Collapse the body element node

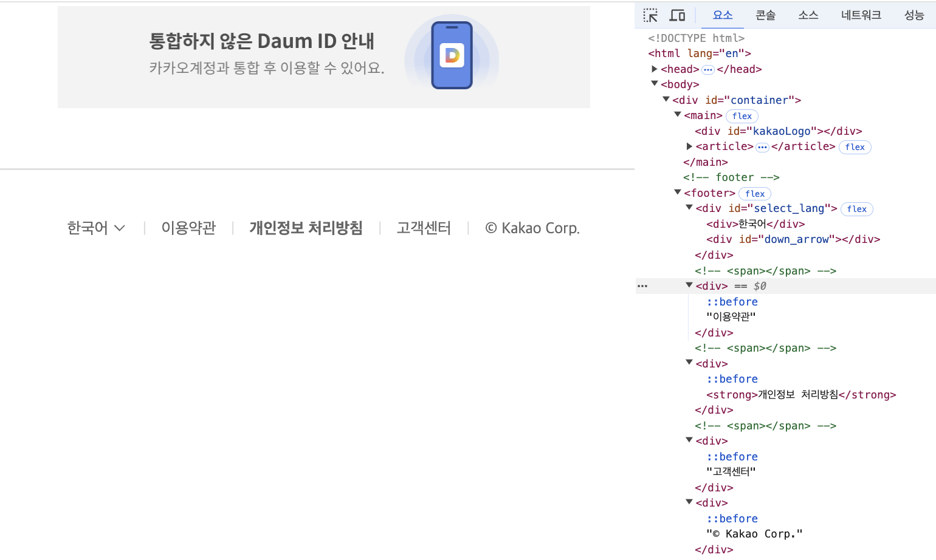click(x=655, y=84)
